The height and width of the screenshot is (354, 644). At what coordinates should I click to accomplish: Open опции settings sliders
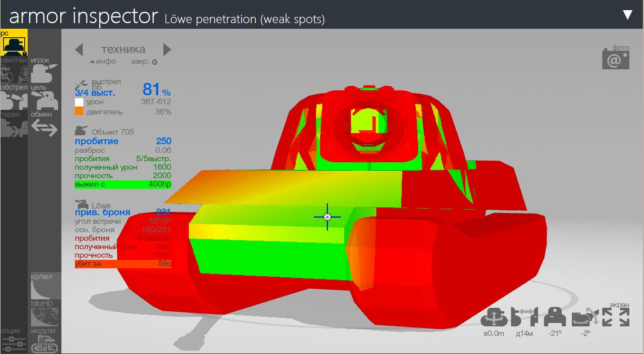(14, 341)
